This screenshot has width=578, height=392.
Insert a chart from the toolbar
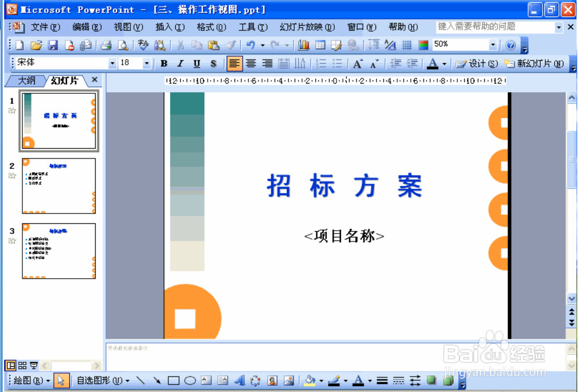[x=304, y=45]
